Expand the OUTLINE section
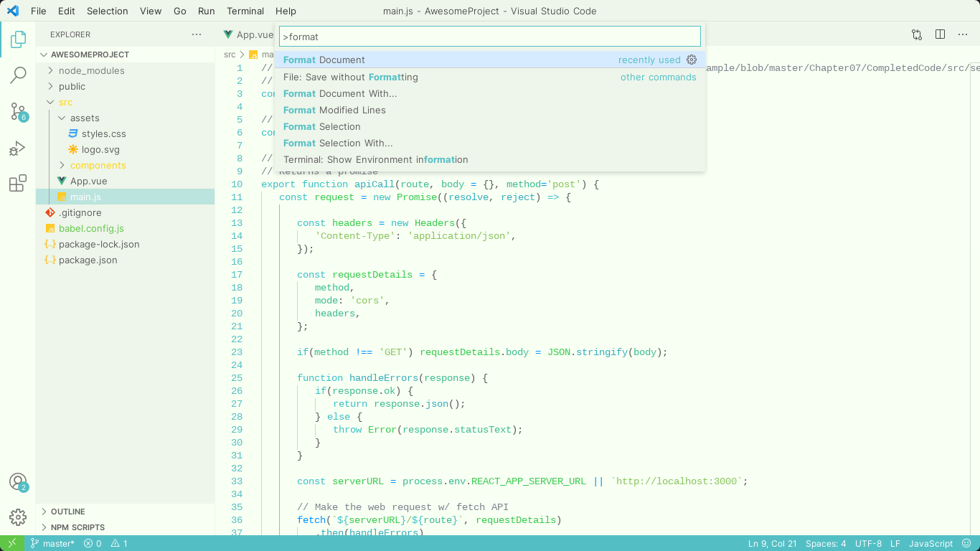Image resolution: width=980 pixels, height=551 pixels. (x=125, y=512)
